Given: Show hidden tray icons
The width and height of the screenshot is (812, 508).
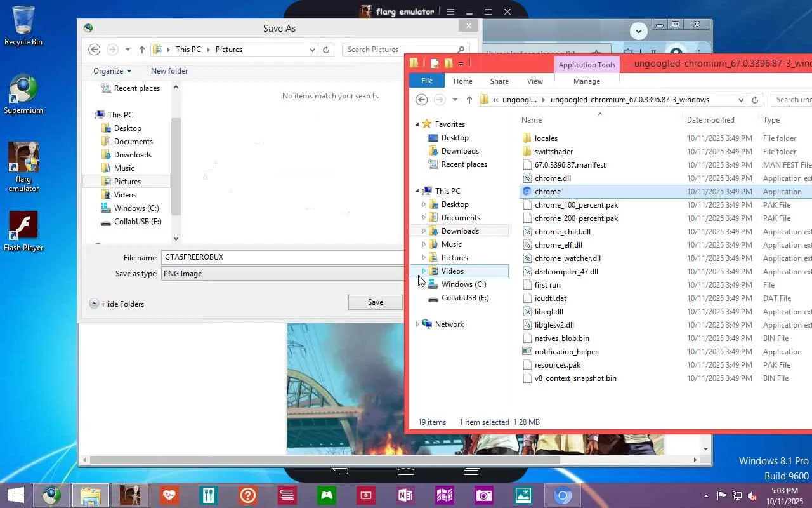Looking at the screenshot, I should pyautogui.click(x=707, y=496).
